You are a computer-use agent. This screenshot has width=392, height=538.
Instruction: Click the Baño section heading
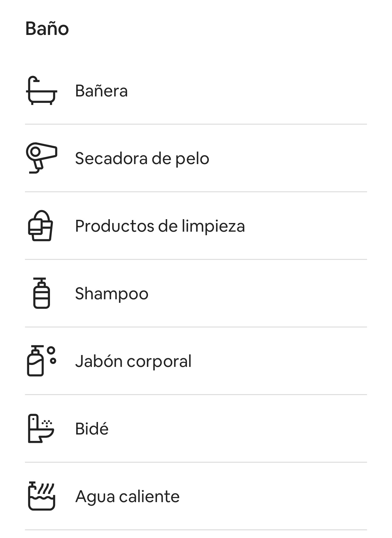point(47,28)
